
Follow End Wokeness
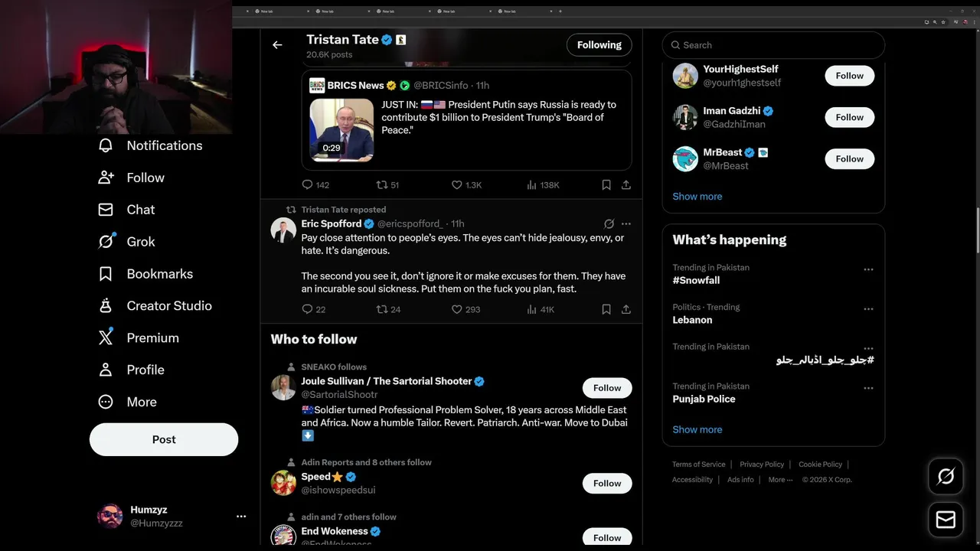click(x=607, y=537)
